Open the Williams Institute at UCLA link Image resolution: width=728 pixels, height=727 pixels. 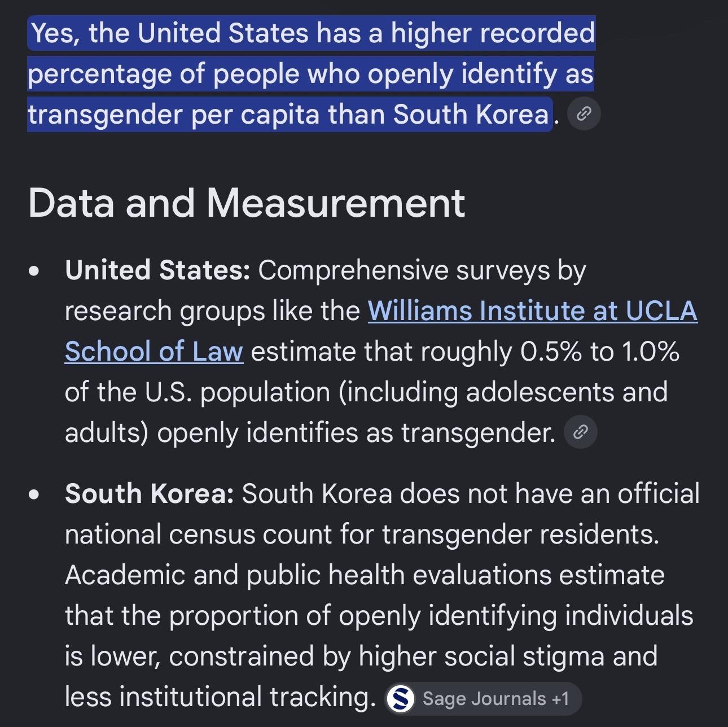532,311
